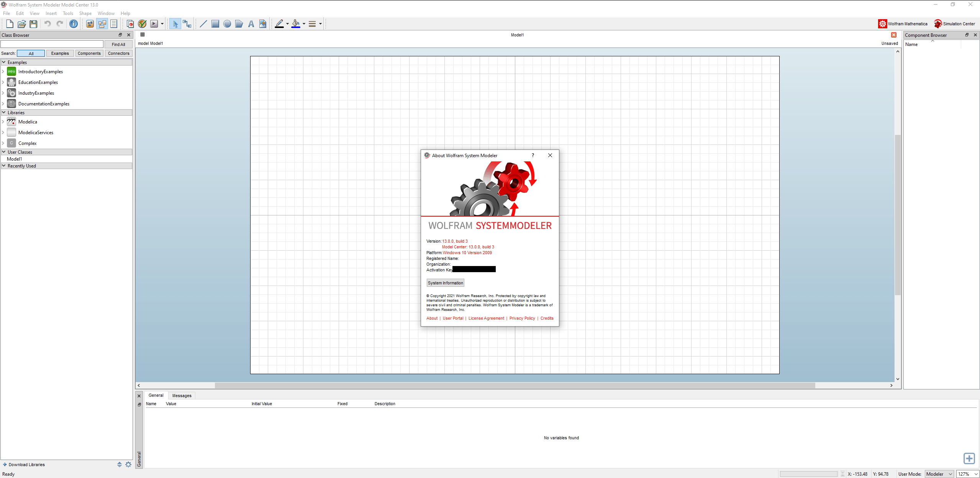Select the Rectangle drawing tool
980x478 pixels.
coord(215,24)
